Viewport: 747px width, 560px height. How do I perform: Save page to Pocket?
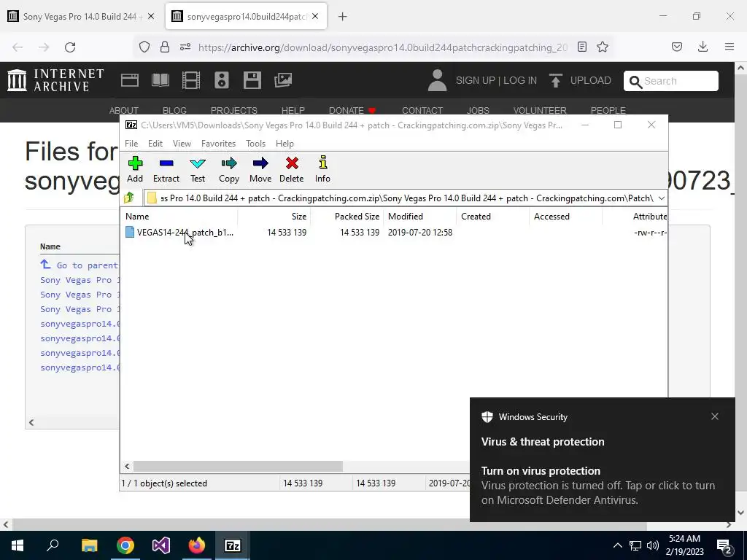point(677,47)
